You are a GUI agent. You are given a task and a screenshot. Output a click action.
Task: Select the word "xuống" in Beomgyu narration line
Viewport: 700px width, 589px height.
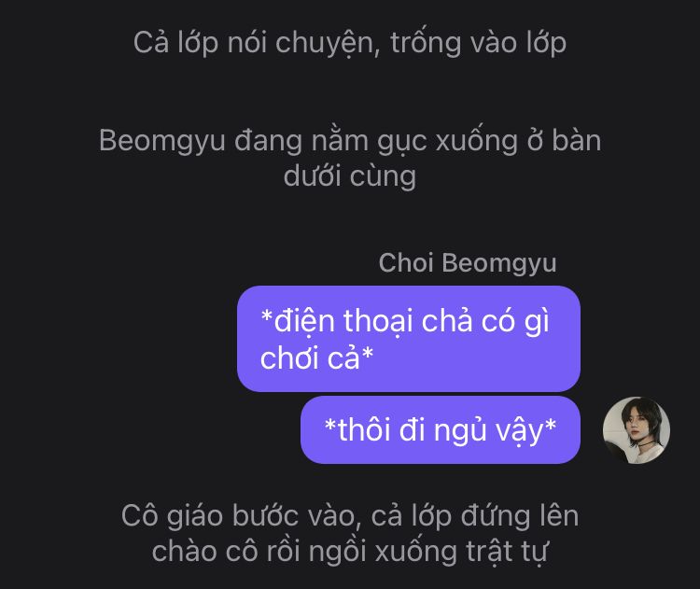(x=476, y=141)
